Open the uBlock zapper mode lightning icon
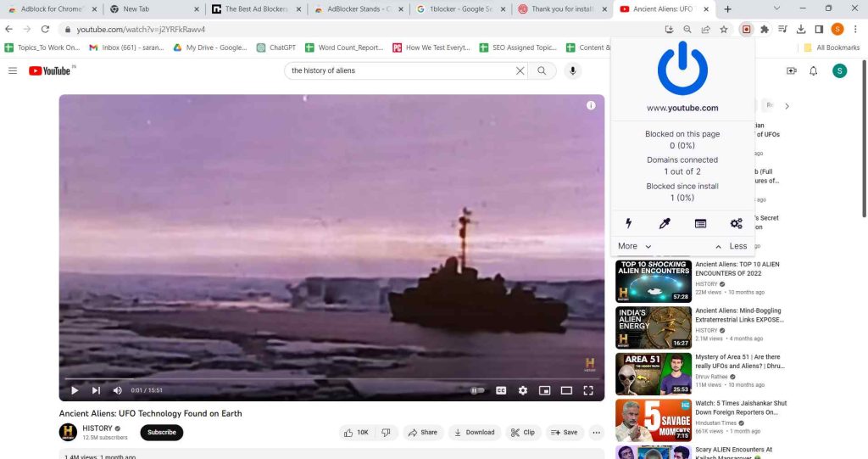 pos(628,223)
